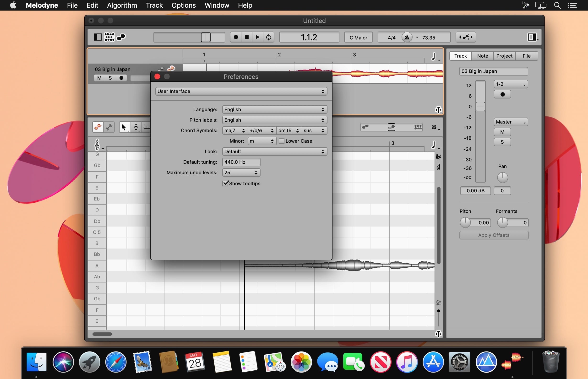Image resolution: width=588 pixels, height=379 pixels.
Task: Arm record on 03 Big in Japan track
Action: coord(121,78)
